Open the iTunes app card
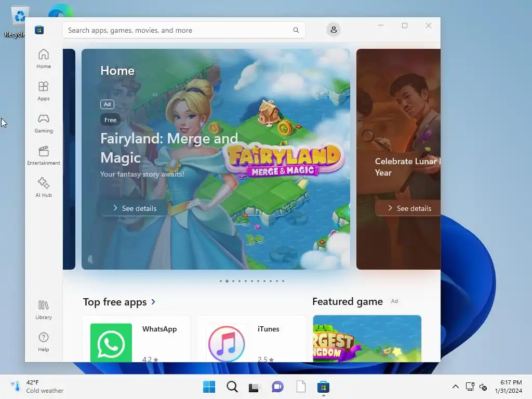The image size is (532, 399). click(251, 339)
